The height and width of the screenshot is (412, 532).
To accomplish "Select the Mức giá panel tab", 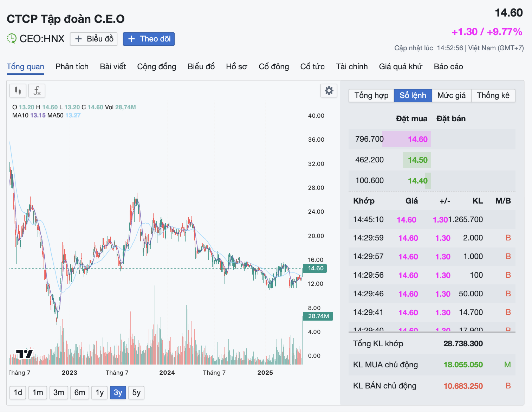I will tap(452, 96).
